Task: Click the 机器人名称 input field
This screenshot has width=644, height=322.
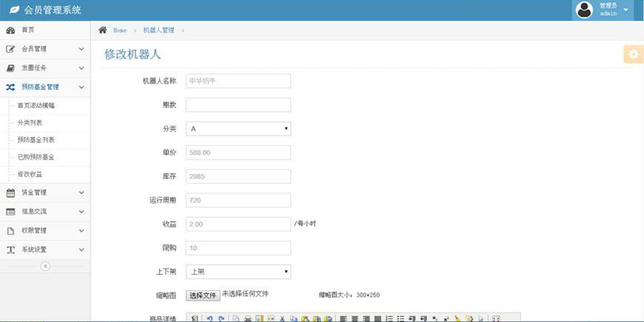Action: [238, 81]
